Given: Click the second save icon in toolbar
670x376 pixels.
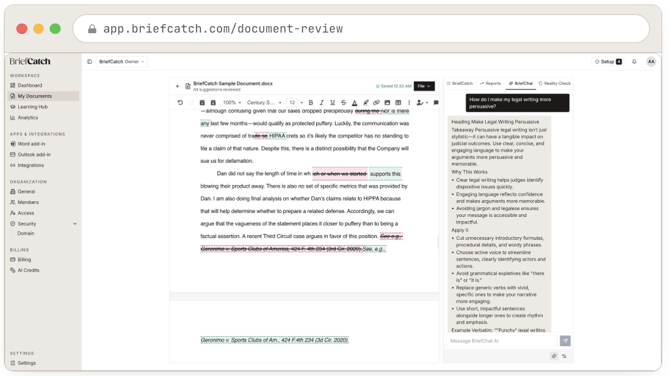Looking at the screenshot, I should click(x=213, y=103).
